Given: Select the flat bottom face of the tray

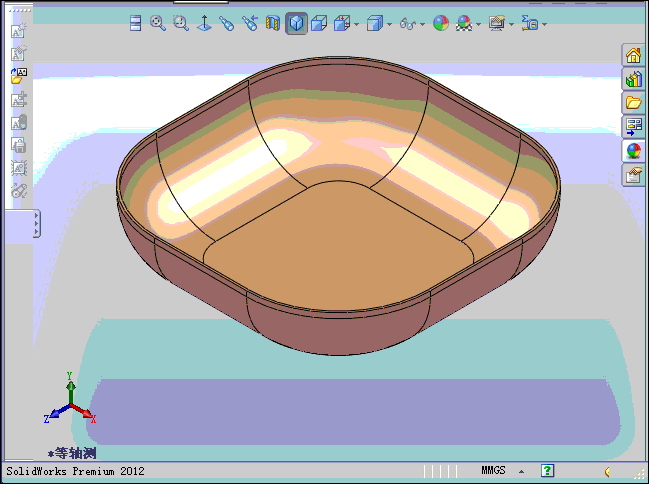Looking at the screenshot, I should pos(339,248).
